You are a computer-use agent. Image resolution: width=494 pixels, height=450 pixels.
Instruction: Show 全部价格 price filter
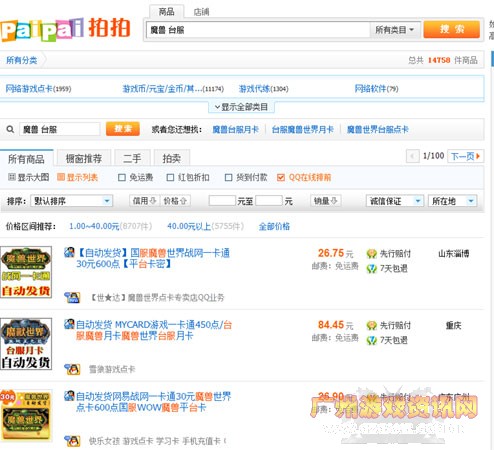click(x=274, y=226)
